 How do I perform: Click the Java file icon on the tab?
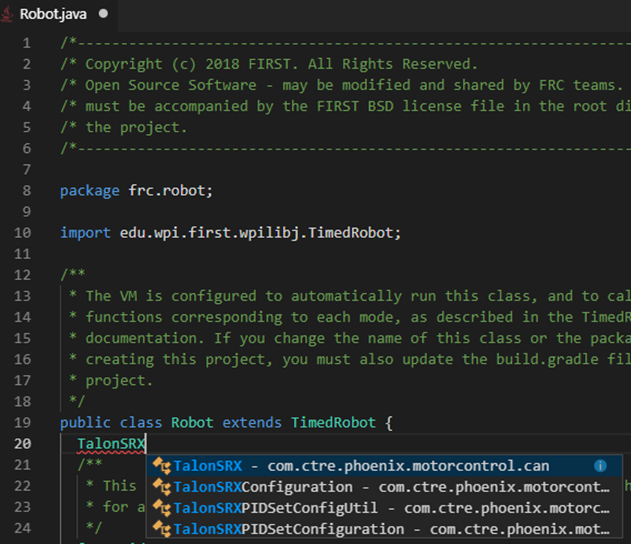(x=7, y=15)
